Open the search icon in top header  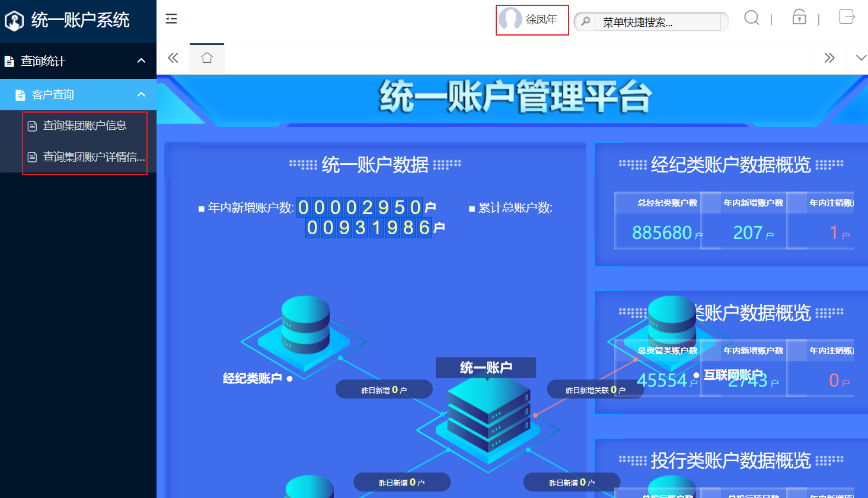coord(752,18)
